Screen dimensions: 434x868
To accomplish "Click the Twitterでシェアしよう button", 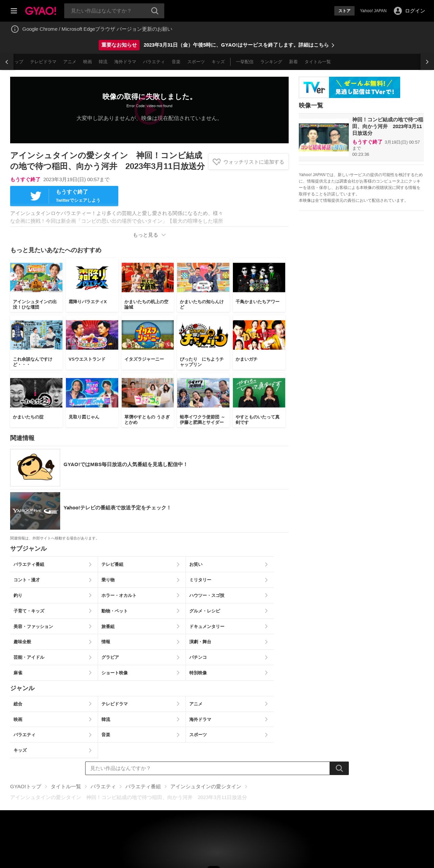I will 64,196.
